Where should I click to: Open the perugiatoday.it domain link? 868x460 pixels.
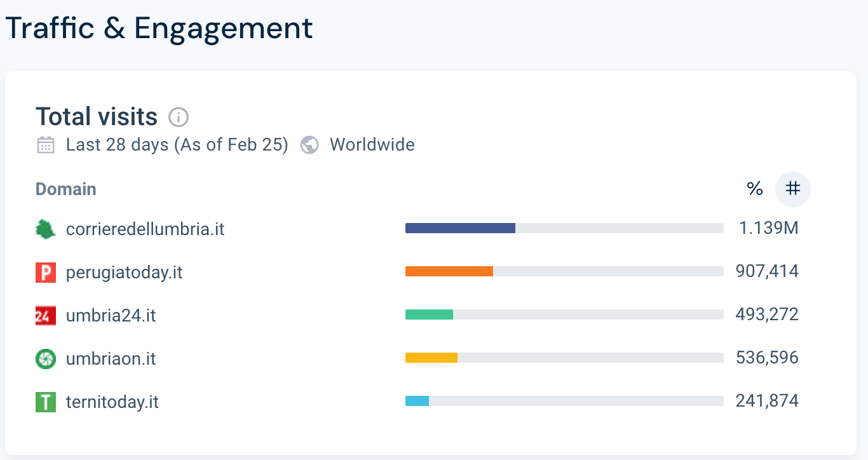(125, 273)
